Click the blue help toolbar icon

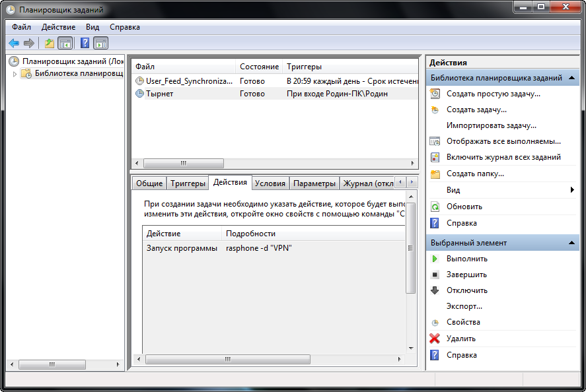[x=85, y=44]
